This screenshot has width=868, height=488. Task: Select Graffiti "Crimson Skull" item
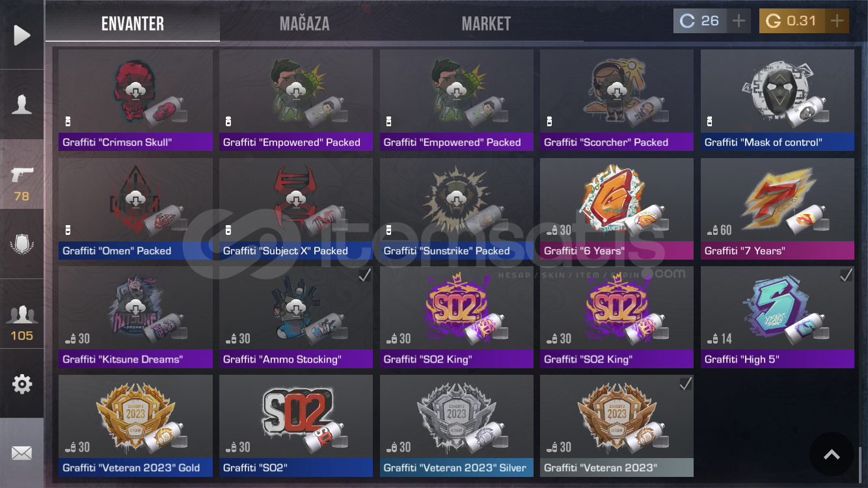coord(135,100)
